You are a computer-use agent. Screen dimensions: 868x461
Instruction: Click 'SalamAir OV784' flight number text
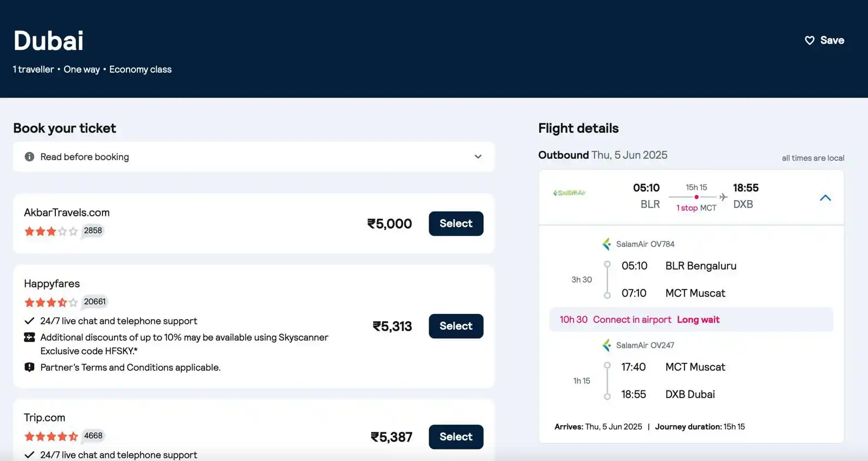[x=645, y=244]
